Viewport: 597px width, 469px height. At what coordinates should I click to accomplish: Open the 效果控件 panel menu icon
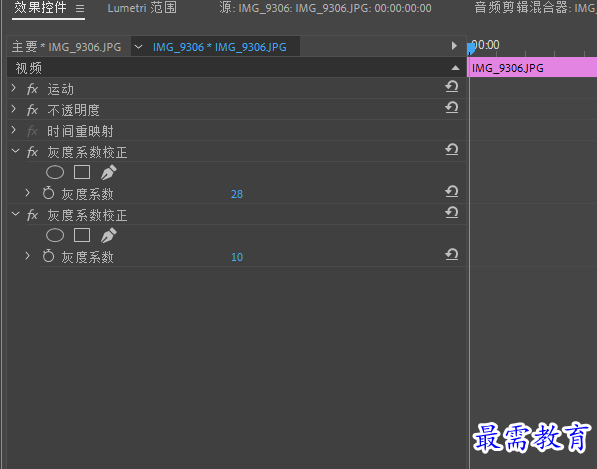point(80,8)
